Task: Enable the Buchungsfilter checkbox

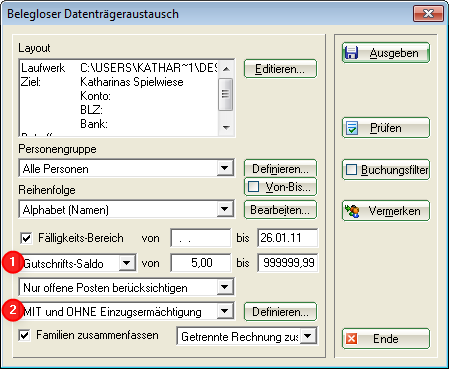Action: point(351,170)
